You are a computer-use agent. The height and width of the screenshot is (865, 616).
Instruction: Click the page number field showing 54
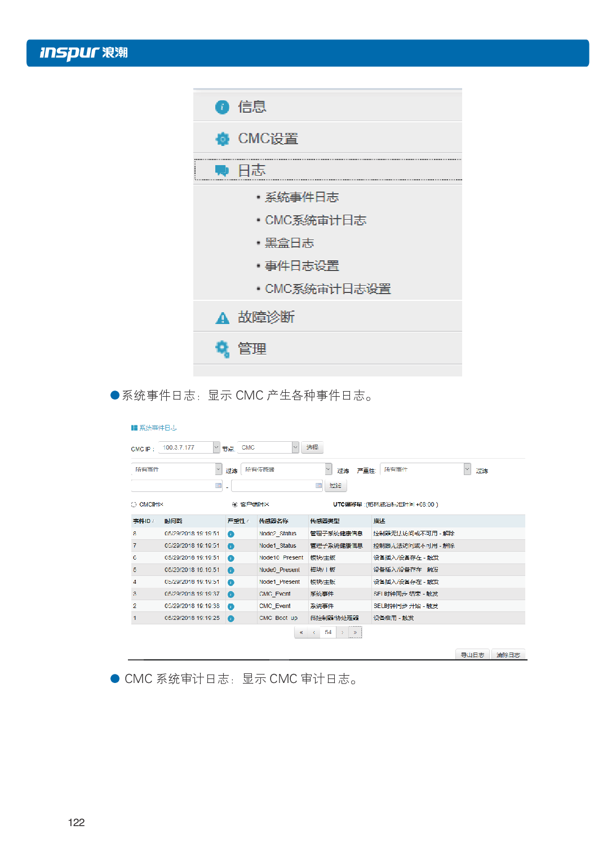click(327, 632)
